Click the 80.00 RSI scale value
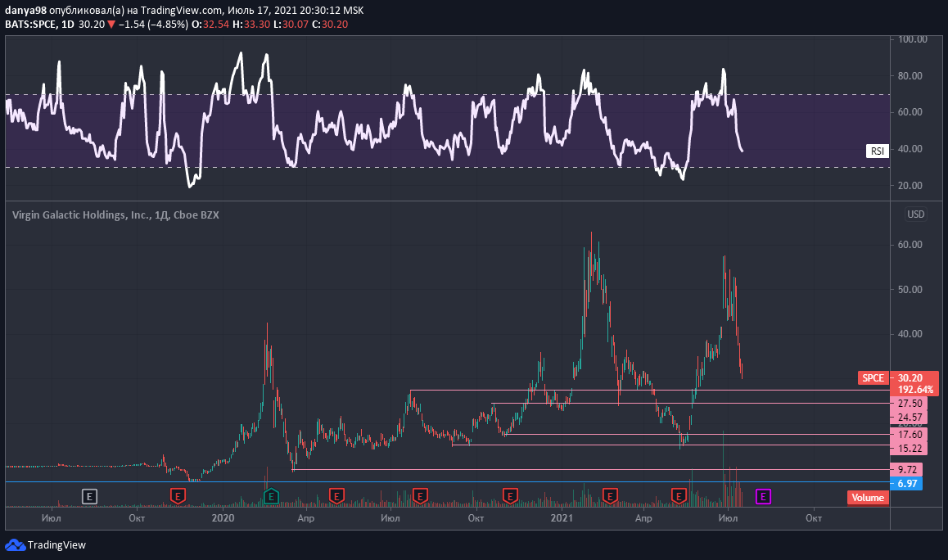The height and width of the screenshot is (560, 948). 910,76
